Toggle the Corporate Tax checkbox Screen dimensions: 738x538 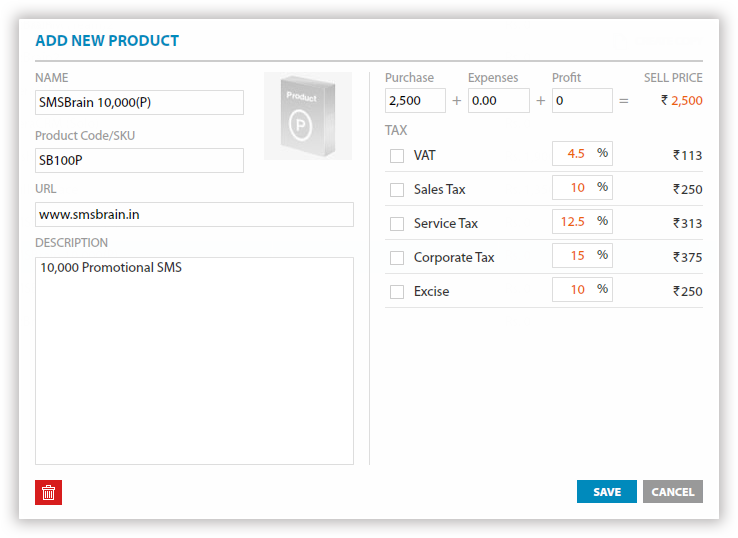coord(397,257)
